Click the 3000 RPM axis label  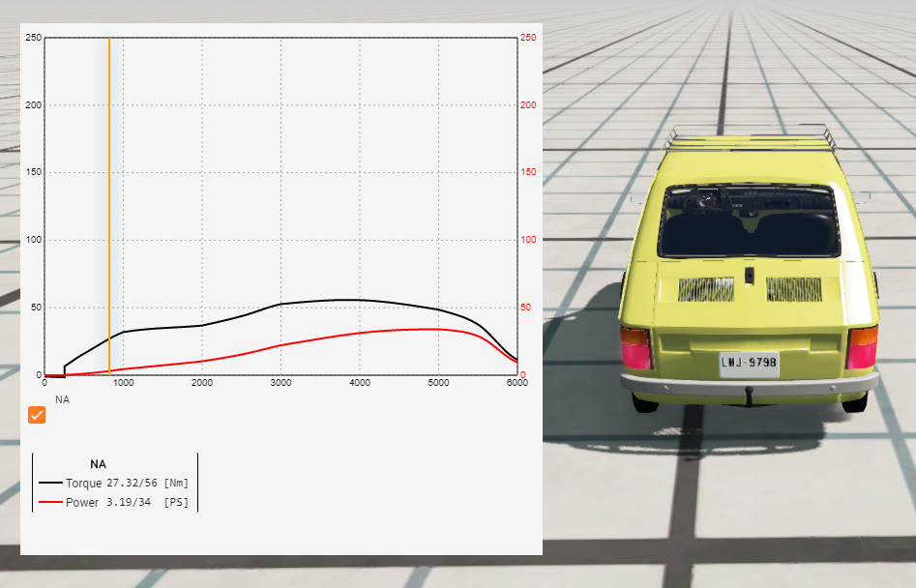pyautogui.click(x=281, y=383)
